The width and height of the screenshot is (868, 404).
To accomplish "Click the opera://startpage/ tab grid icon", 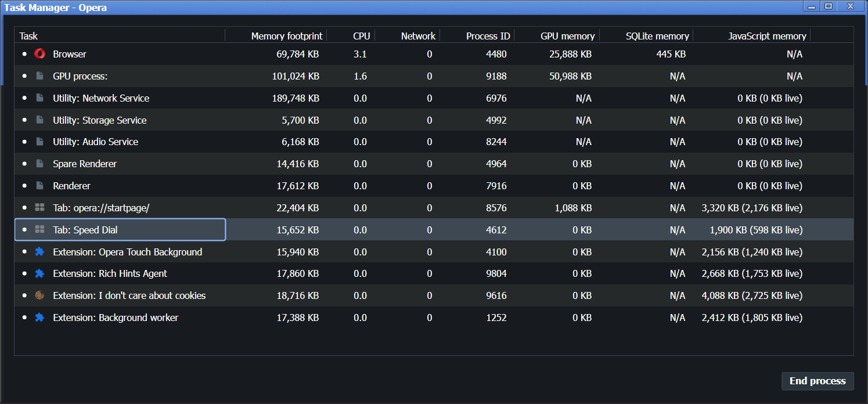I will [39, 208].
